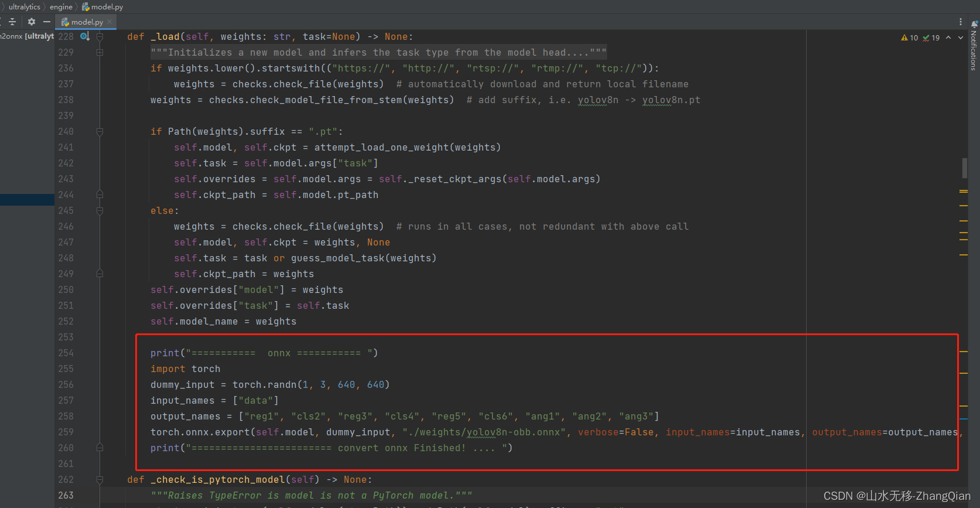Click gutter line number 254
The height and width of the screenshot is (508, 980).
click(x=66, y=353)
